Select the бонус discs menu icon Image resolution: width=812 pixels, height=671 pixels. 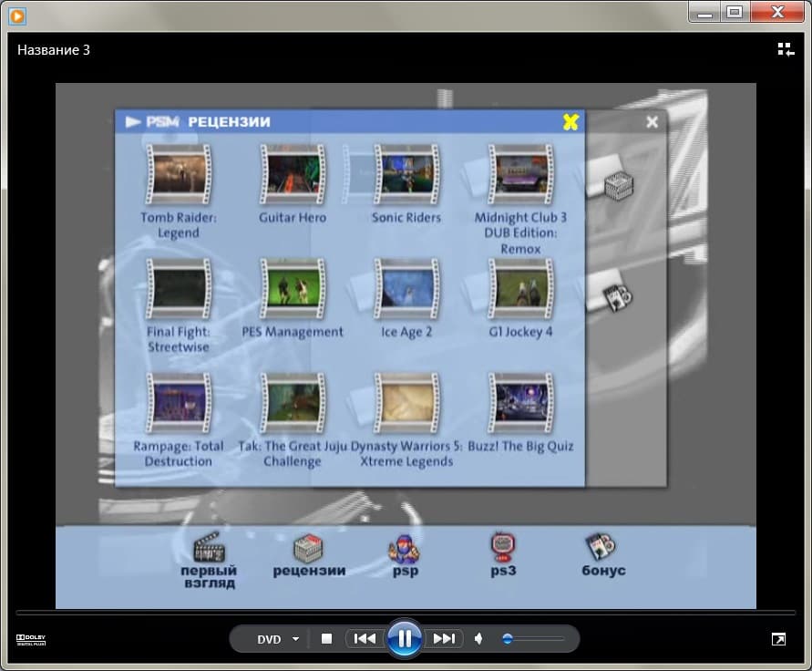(x=601, y=547)
